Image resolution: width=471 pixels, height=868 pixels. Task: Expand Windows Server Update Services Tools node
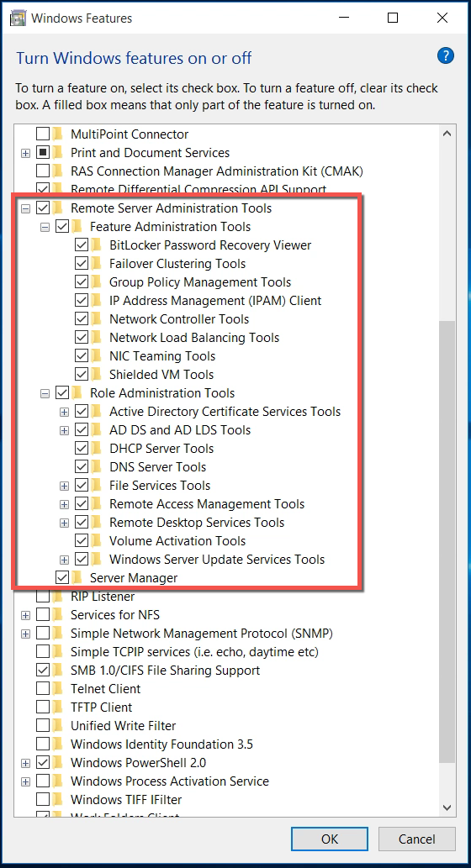[x=64, y=560]
